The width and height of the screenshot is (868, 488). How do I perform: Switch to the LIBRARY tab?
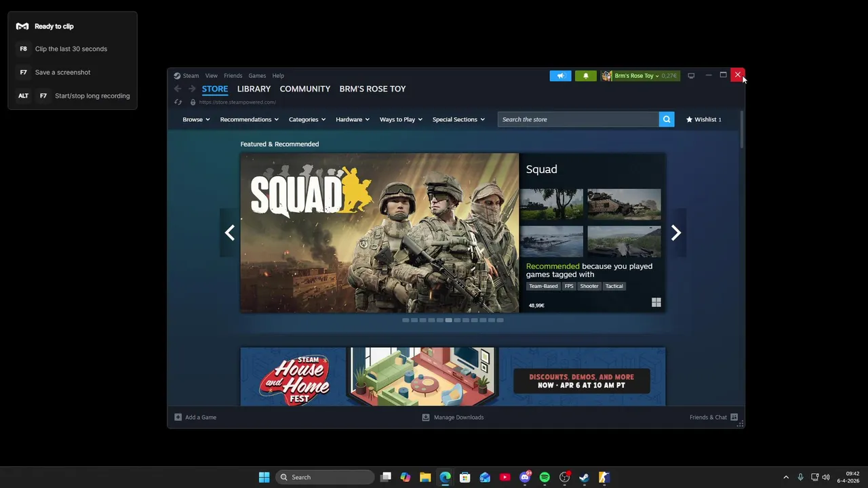(254, 89)
